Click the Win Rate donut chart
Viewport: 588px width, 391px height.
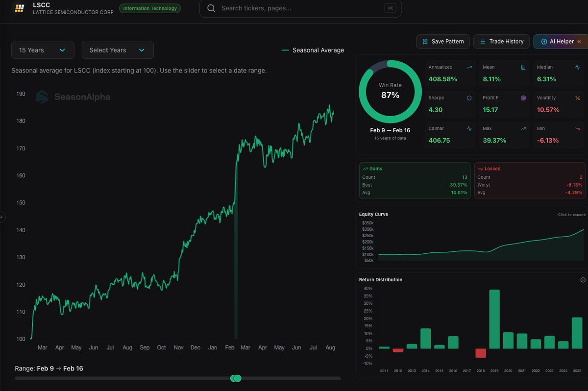390,91
